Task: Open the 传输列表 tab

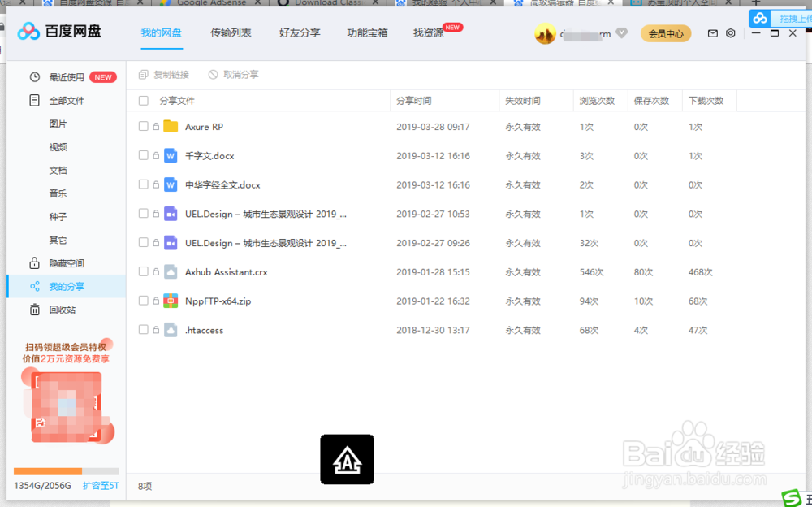Action: (x=231, y=33)
